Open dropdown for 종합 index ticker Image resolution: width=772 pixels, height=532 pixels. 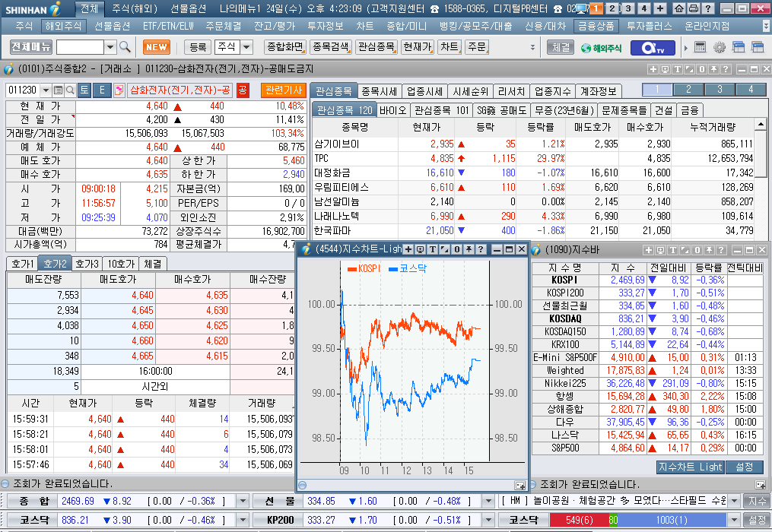point(243,501)
